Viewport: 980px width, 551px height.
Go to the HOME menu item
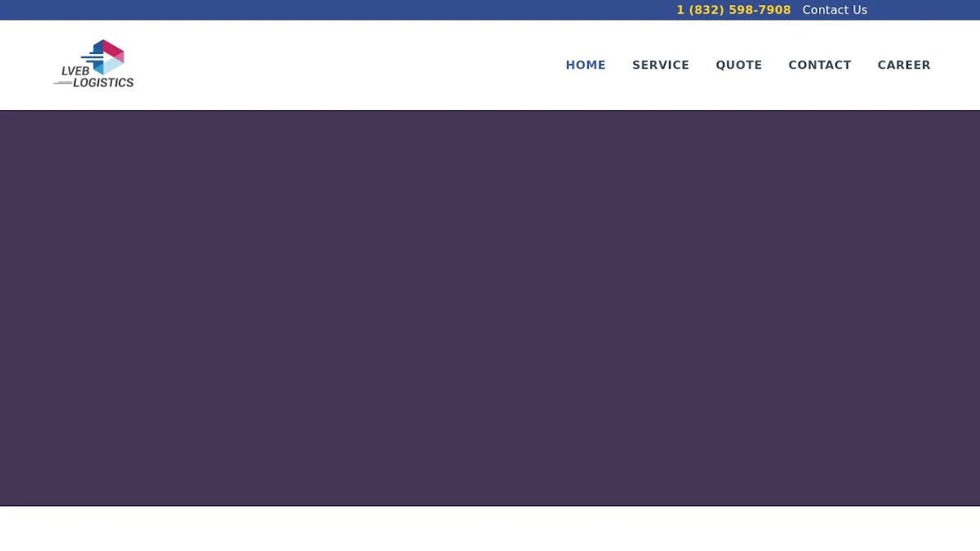point(586,65)
